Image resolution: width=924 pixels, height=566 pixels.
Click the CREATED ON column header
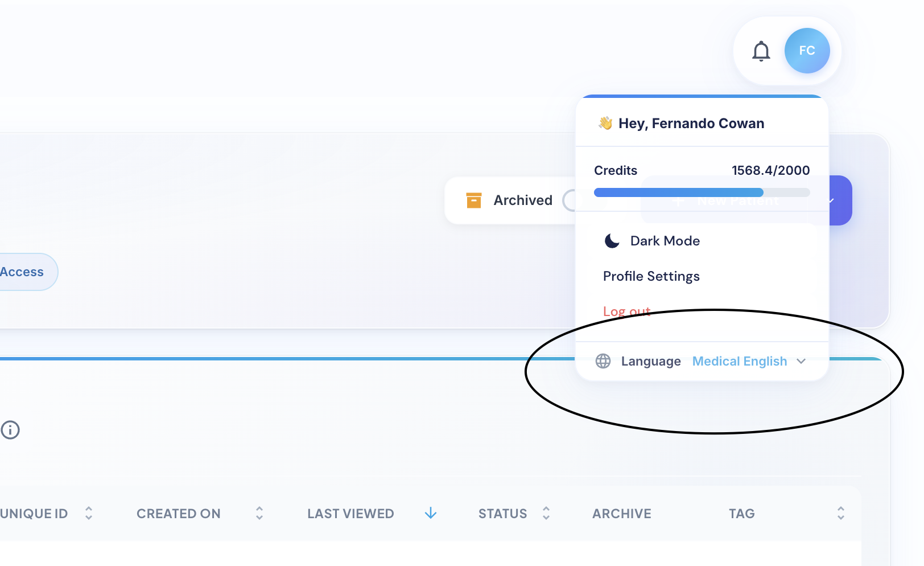point(179,514)
